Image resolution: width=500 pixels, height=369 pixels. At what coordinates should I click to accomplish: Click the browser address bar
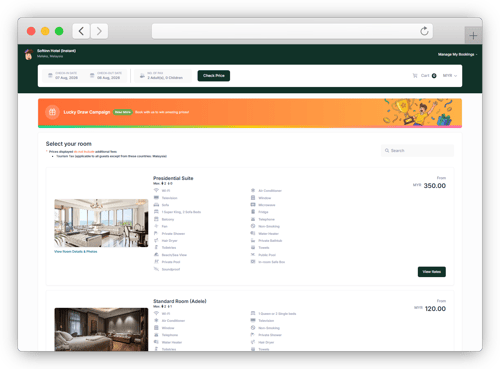pos(292,31)
